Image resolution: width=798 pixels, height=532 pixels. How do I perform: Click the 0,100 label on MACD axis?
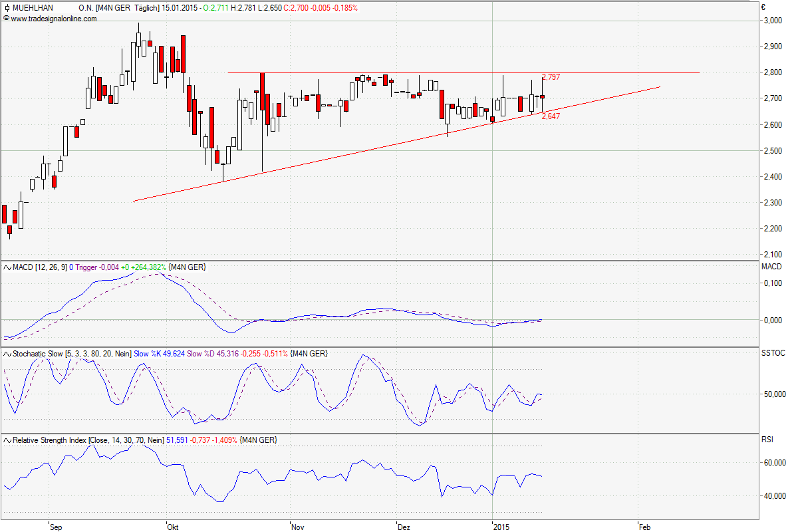(773, 283)
